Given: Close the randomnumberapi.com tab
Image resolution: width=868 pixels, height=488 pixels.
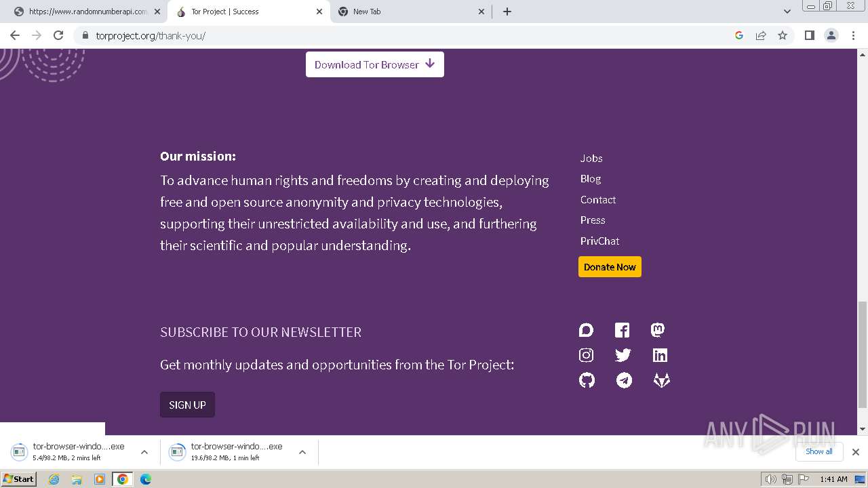Looking at the screenshot, I should coord(157,12).
